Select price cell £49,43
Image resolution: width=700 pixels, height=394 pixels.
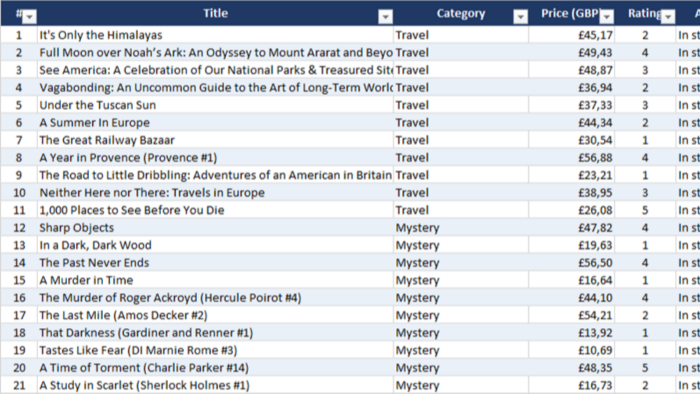click(x=571, y=52)
